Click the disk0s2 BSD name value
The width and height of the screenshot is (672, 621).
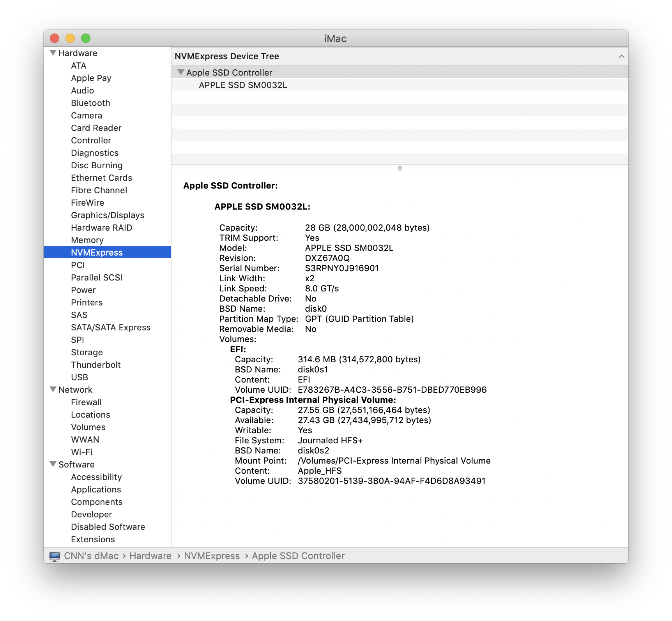[313, 450]
